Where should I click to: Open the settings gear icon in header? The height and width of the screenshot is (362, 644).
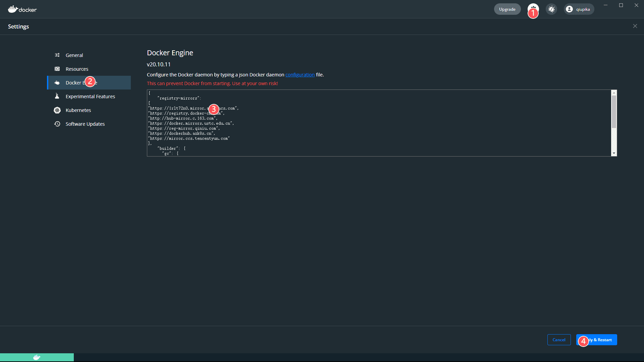[533, 9]
